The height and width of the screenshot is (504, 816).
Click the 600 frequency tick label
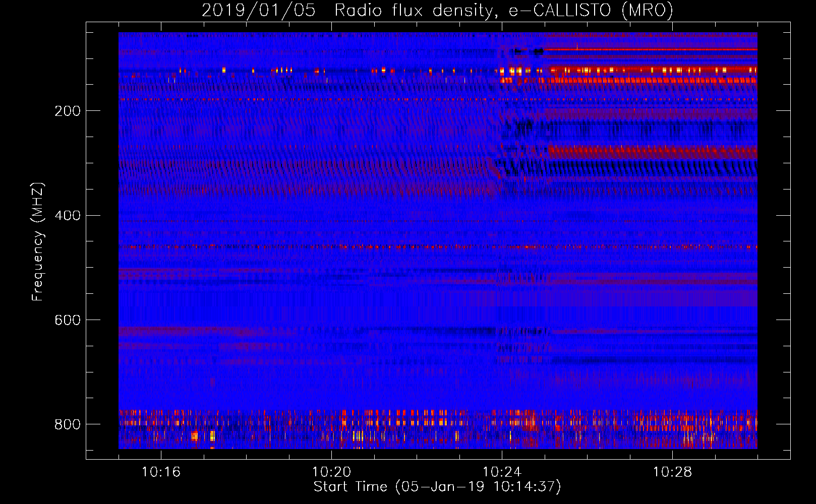(x=68, y=321)
